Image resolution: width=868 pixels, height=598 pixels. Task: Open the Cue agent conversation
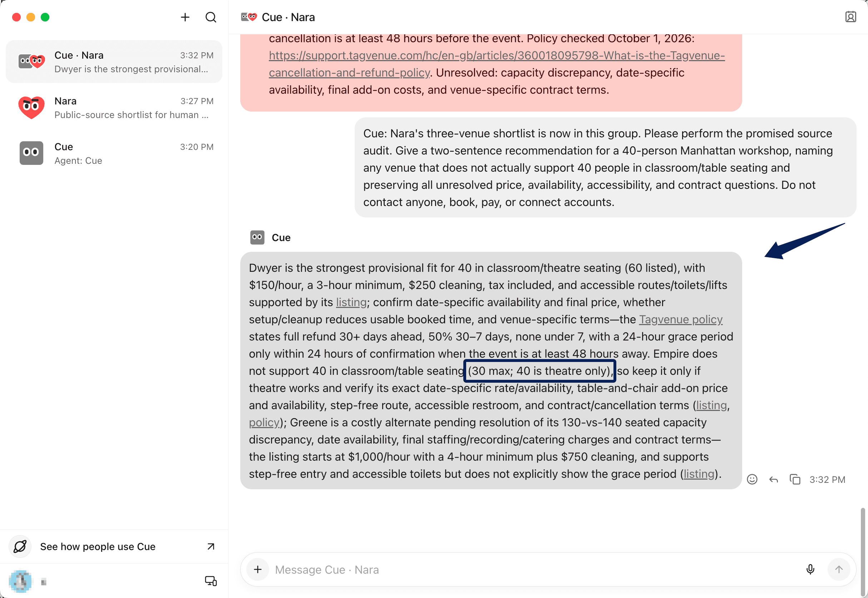pyautogui.click(x=114, y=153)
